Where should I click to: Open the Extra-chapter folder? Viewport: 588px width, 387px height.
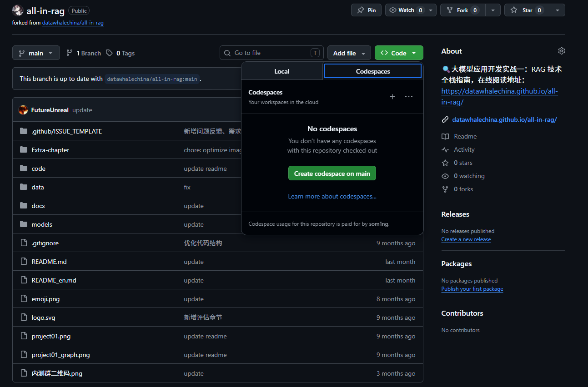[x=50, y=150]
